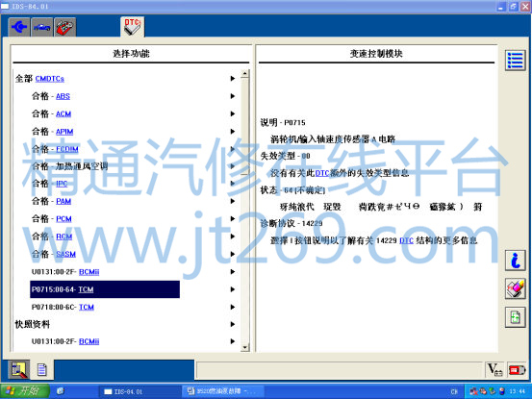Open the PCM module link
The height and width of the screenshot is (399, 532).
pos(63,219)
